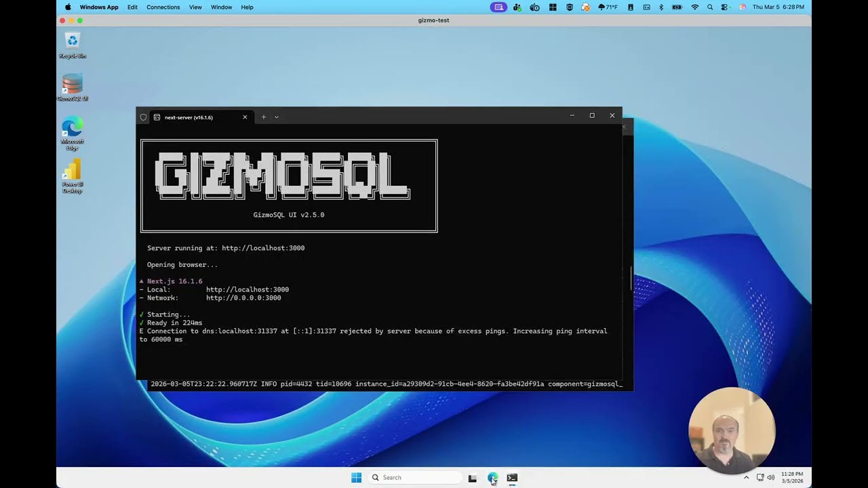Open the Wi-Fi menu
The image size is (868, 488).
pyautogui.click(x=695, y=7)
